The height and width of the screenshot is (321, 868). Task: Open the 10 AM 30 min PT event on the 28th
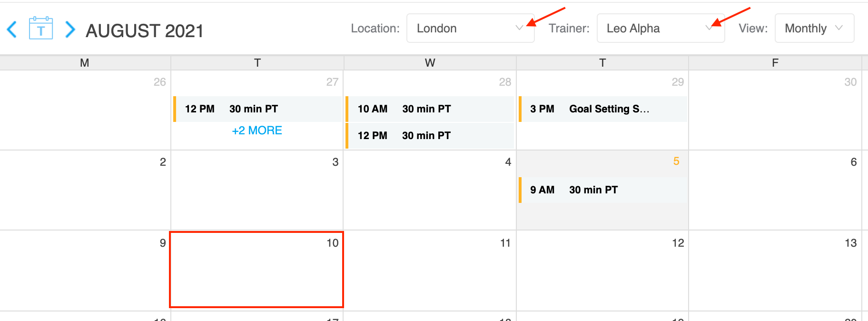click(430, 109)
